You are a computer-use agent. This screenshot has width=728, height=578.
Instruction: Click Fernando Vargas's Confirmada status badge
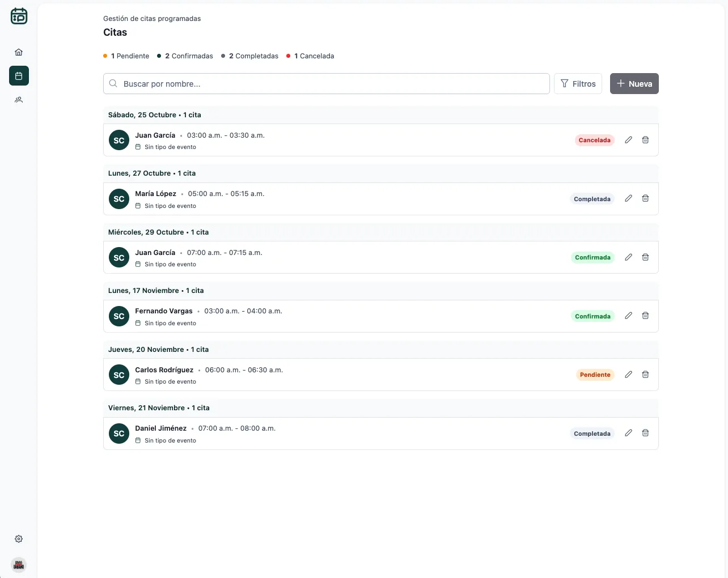[592, 316]
